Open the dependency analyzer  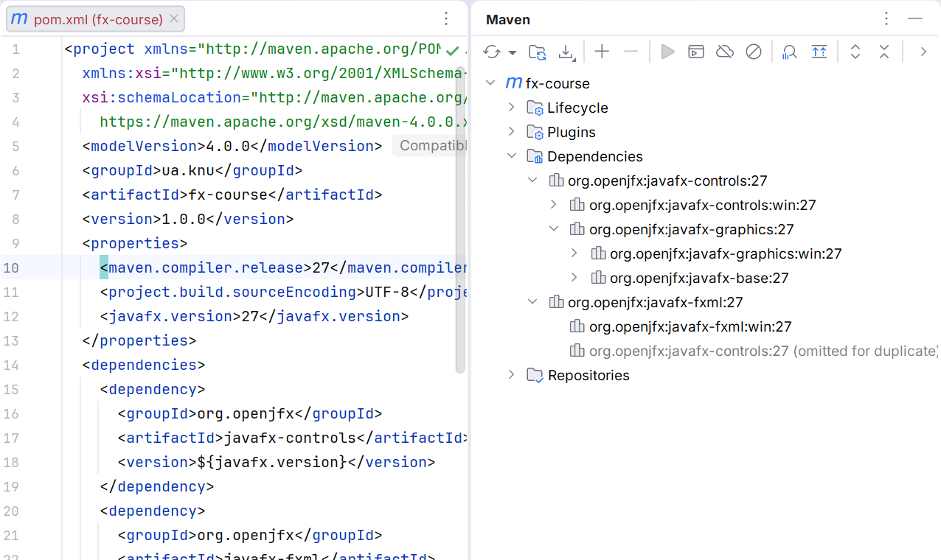pos(790,52)
